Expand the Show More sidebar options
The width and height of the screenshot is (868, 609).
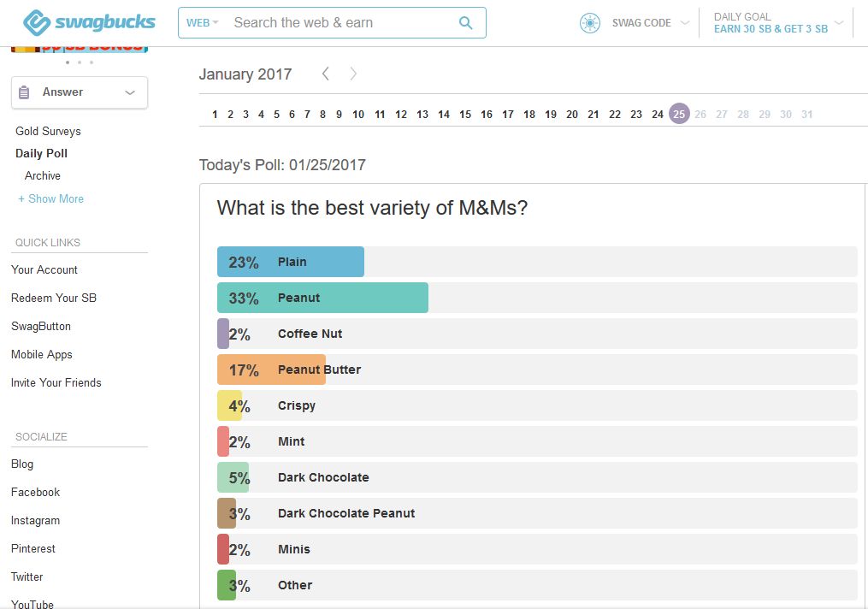click(50, 198)
